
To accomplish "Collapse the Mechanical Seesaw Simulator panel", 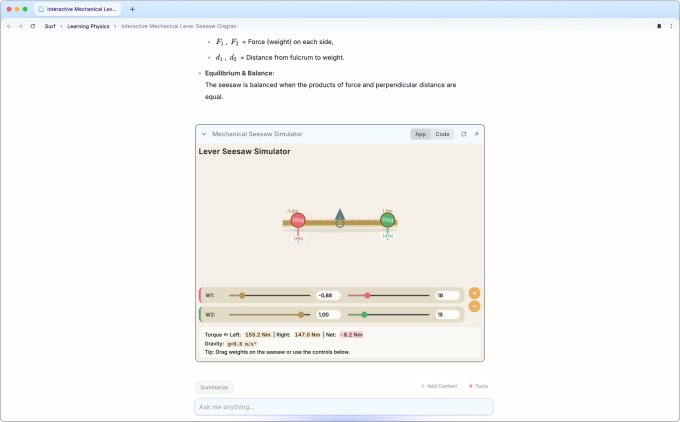I will (x=204, y=134).
